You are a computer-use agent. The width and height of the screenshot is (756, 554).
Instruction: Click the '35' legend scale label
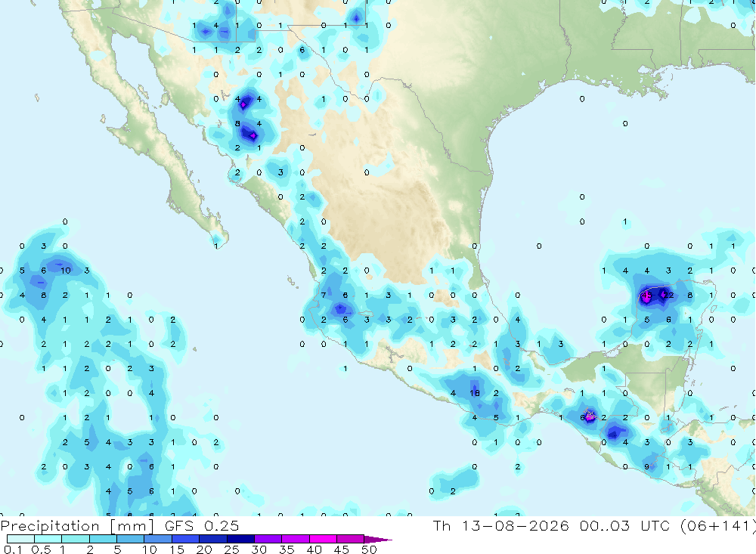[x=287, y=549]
